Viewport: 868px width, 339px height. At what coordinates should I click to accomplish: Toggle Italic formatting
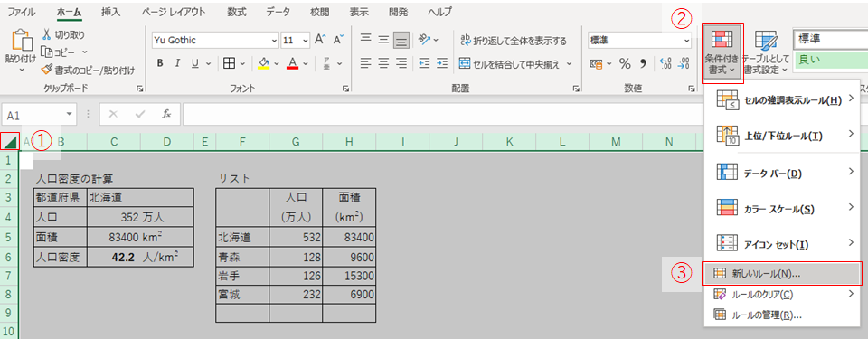[x=177, y=63]
